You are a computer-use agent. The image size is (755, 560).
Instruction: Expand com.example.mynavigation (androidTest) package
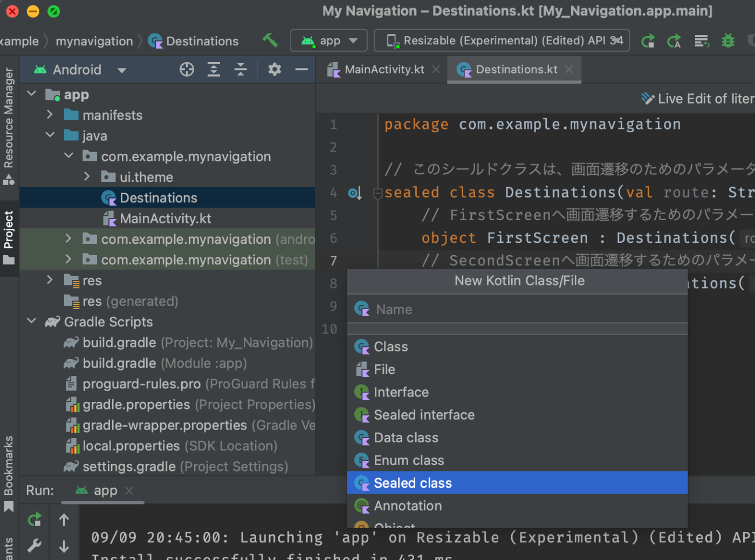(68, 238)
